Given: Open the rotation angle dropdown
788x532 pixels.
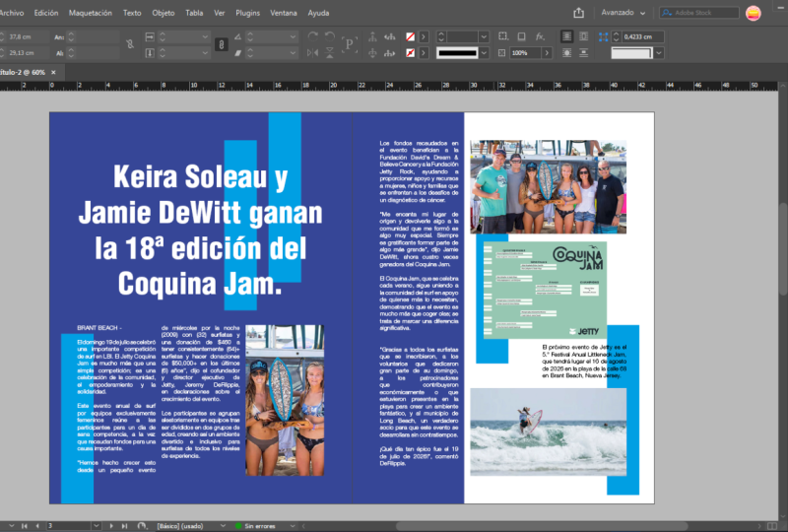Looking at the screenshot, I should coord(293,36).
